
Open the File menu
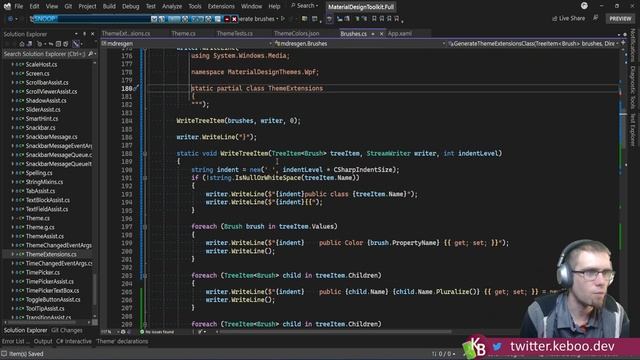coord(18,7)
